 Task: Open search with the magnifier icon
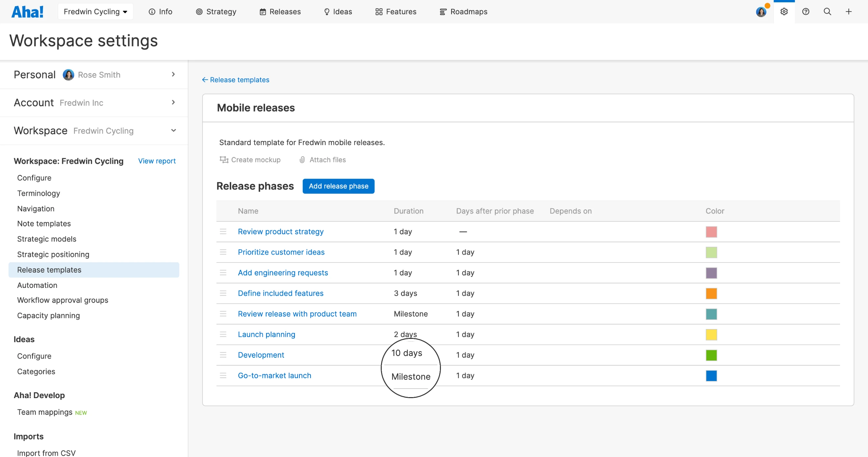coord(827,12)
